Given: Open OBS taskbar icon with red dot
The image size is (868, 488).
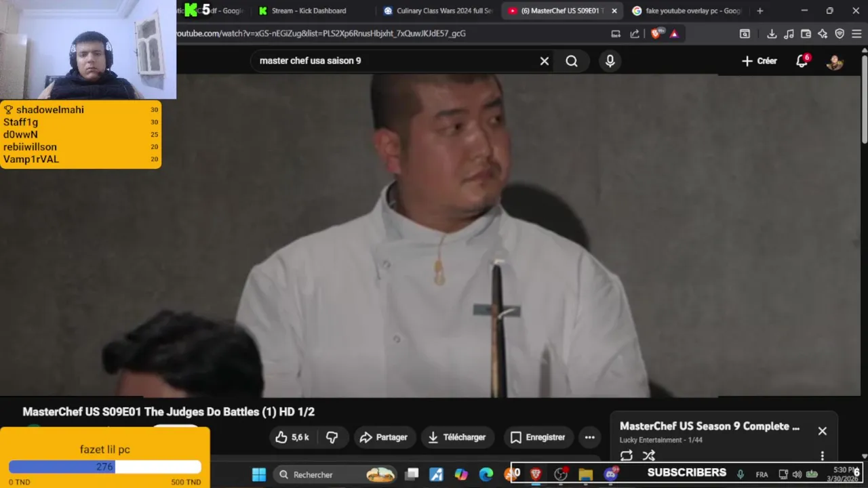Looking at the screenshot, I should (x=561, y=474).
